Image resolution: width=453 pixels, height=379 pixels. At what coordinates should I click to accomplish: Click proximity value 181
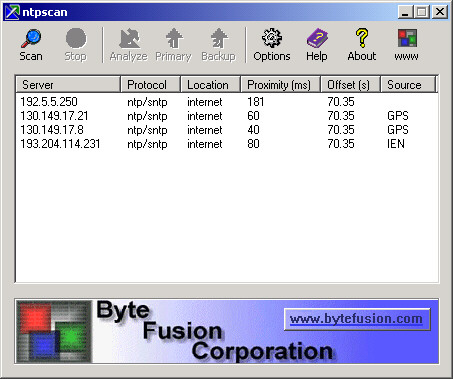256,102
